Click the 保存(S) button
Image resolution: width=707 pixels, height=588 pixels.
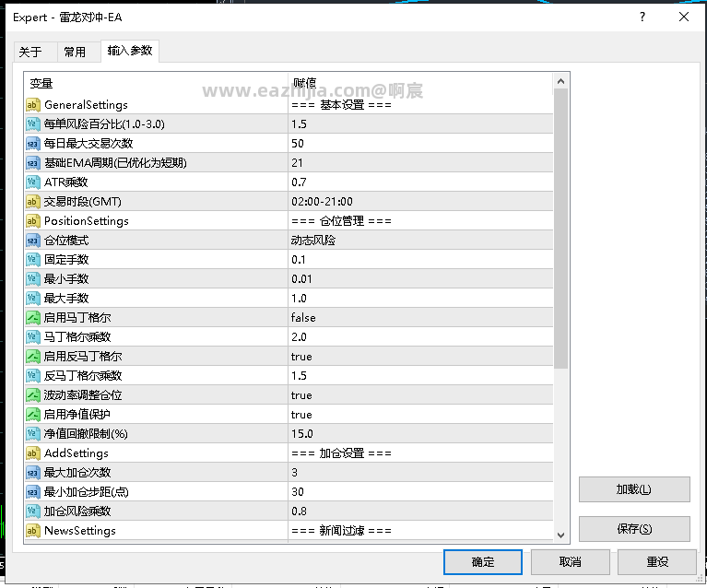[x=634, y=529]
